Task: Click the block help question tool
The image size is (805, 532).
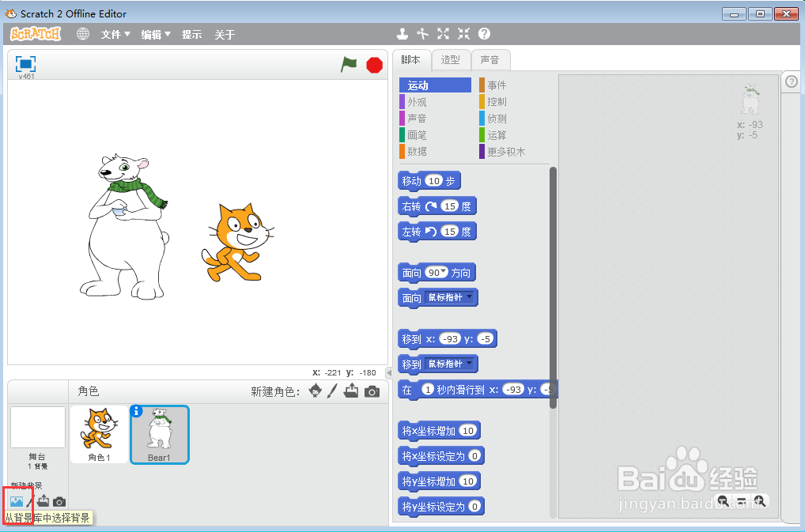Action: tap(484, 34)
